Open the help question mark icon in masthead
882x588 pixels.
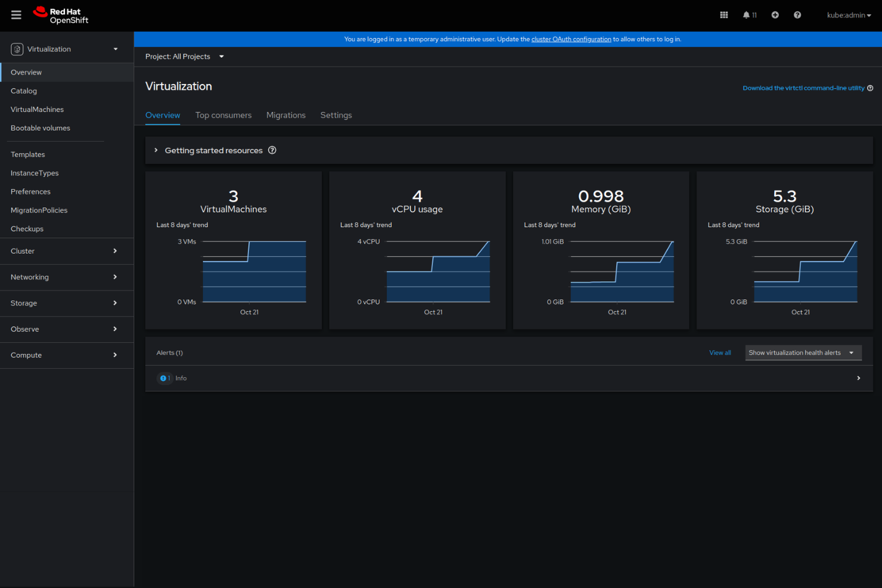[x=797, y=15]
